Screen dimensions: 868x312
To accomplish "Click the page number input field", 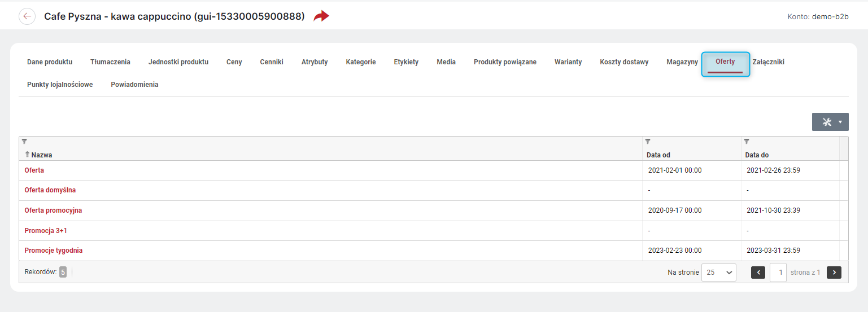I will [x=778, y=273].
